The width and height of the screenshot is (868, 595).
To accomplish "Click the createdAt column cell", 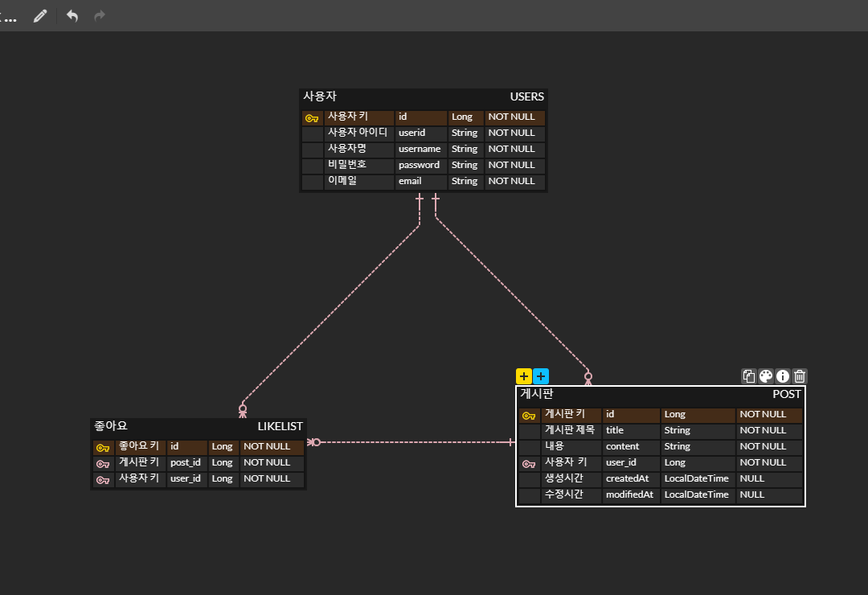I will pyautogui.click(x=631, y=478).
